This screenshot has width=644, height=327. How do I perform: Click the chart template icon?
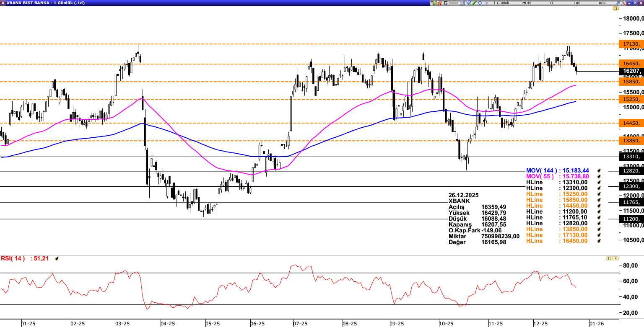[x=467, y=3]
